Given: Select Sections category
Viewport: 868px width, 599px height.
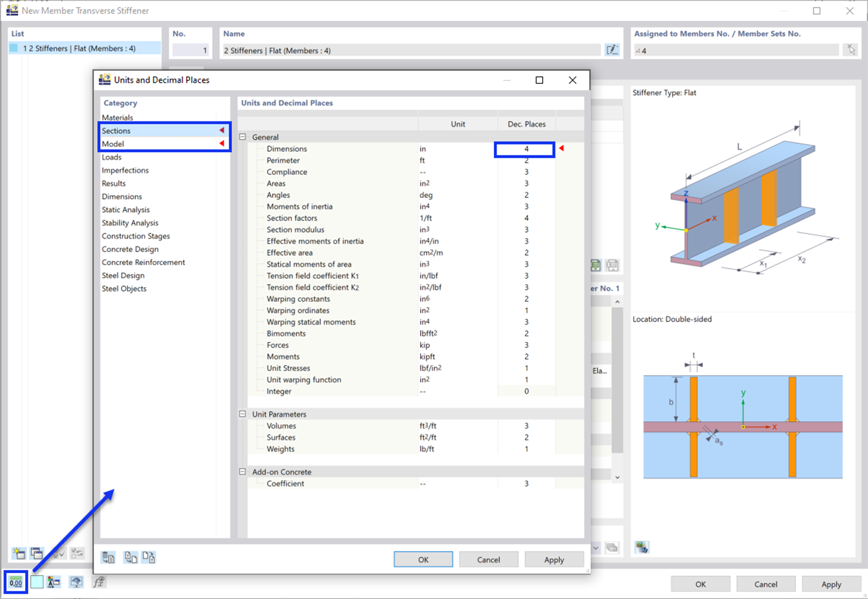Looking at the screenshot, I should coord(165,130).
